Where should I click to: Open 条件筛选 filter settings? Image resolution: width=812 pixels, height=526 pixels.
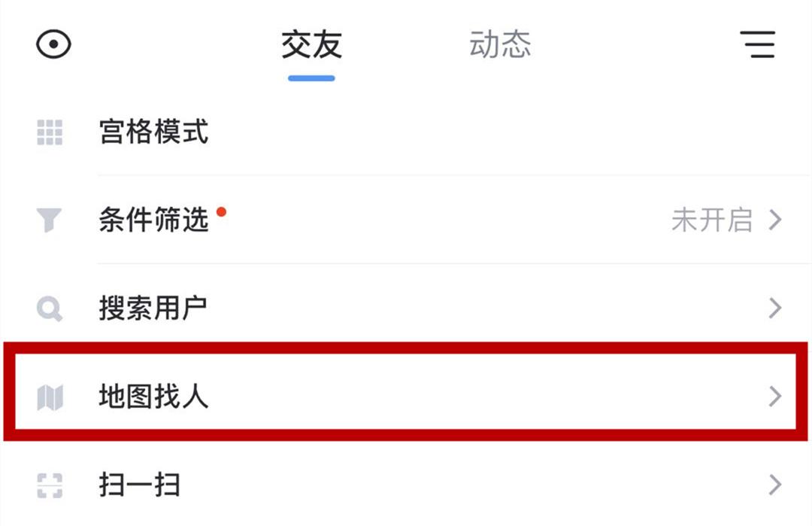pos(153,220)
